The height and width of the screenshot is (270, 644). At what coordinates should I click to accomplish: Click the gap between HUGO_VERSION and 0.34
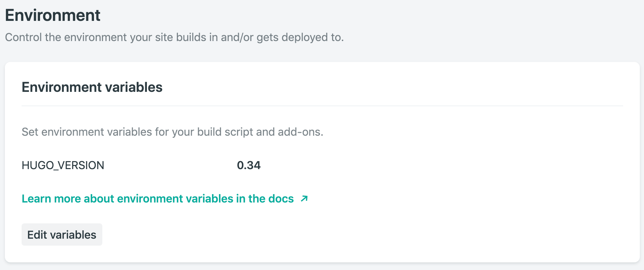pyautogui.click(x=171, y=165)
